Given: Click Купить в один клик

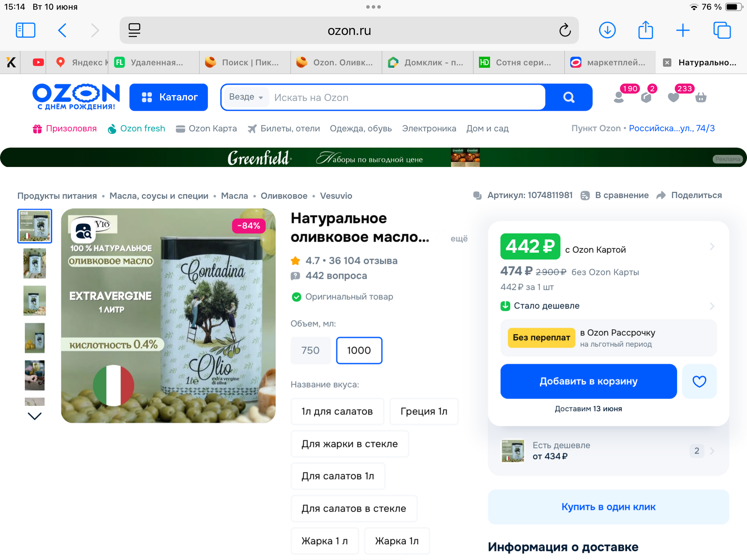Looking at the screenshot, I should pyautogui.click(x=608, y=507).
